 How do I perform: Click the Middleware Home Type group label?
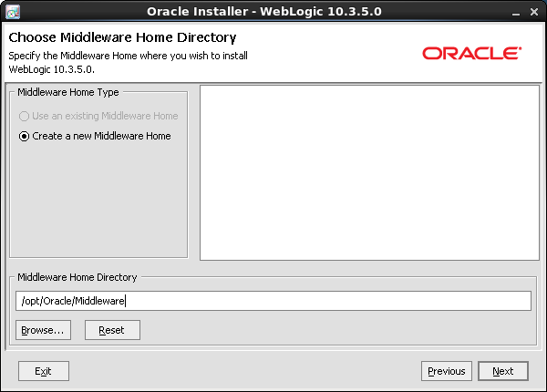tap(68, 92)
